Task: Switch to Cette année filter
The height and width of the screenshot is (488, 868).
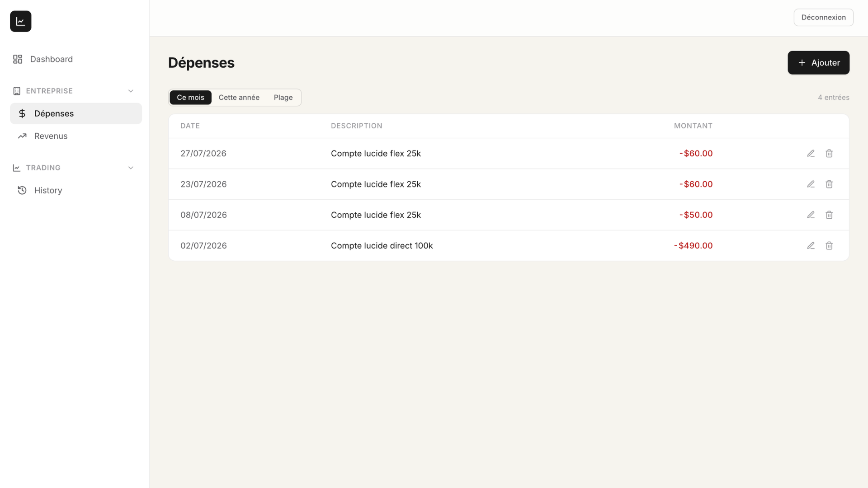Action: [239, 98]
